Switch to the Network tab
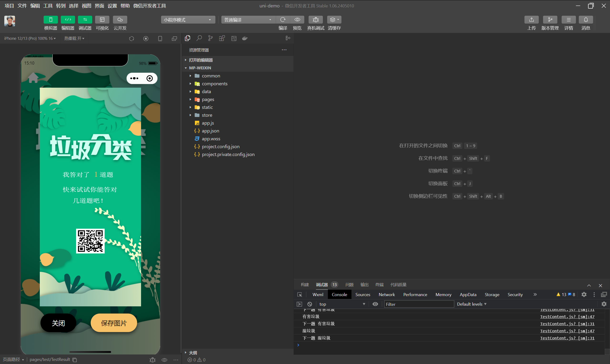Viewport: 610px width, 364px height. (x=386, y=295)
